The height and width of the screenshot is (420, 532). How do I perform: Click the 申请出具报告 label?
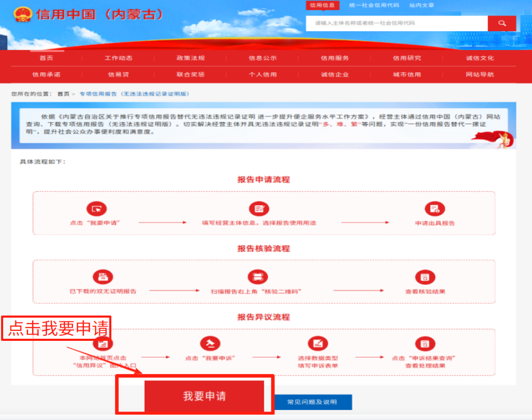click(435, 223)
